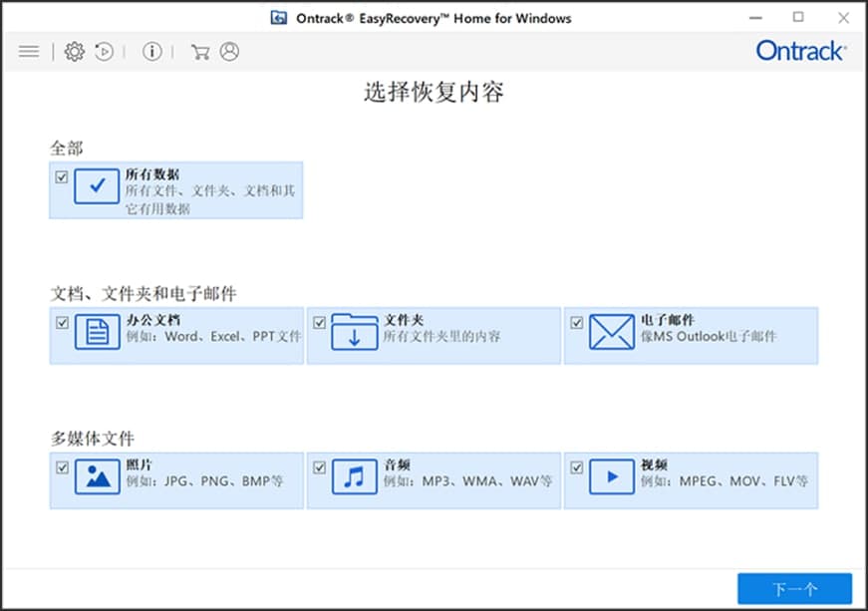
Task: Click the 下一个 (Next) button
Action: coord(796,588)
